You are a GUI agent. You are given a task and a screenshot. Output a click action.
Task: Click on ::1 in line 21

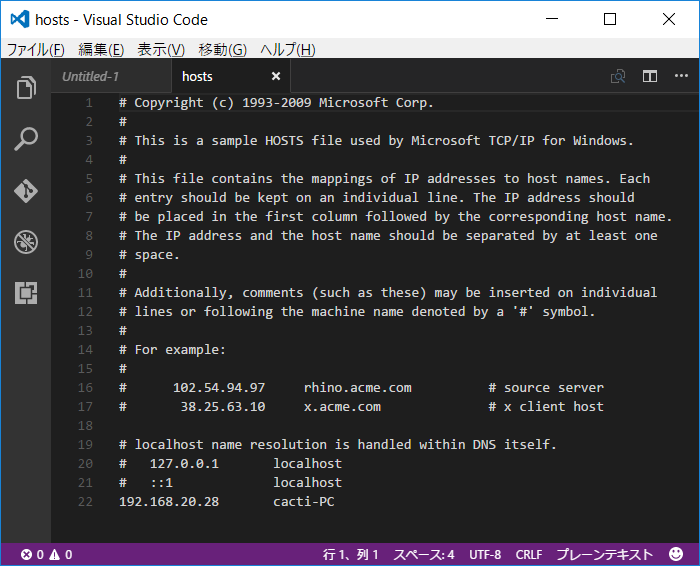coord(162,483)
